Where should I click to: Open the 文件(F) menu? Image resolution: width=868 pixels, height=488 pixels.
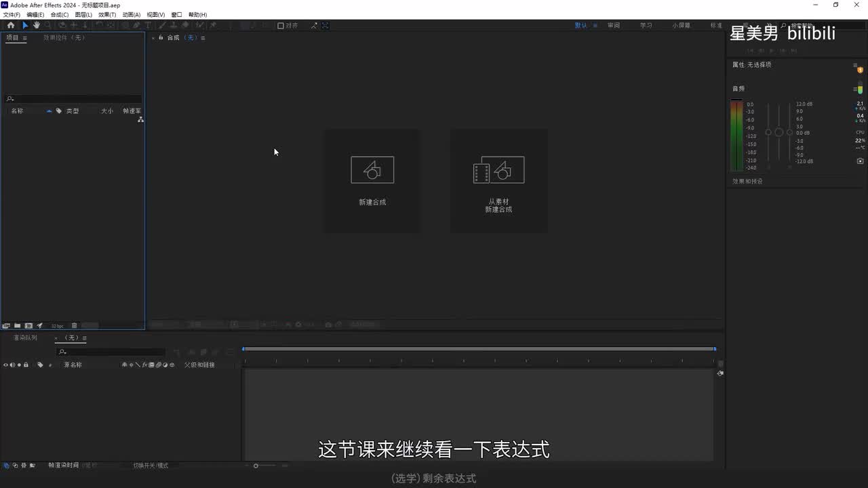(x=12, y=14)
